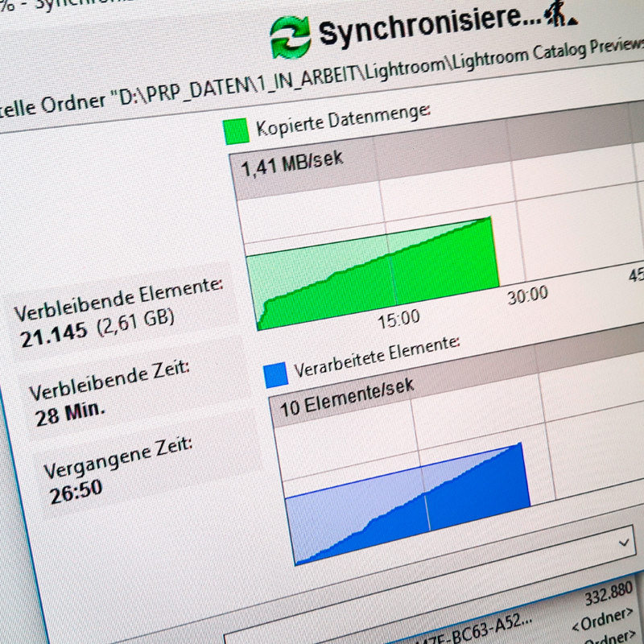This screenshot has height=644, width=644.
Task: Click the walking figure animation icon
Action: click(553, 13)
